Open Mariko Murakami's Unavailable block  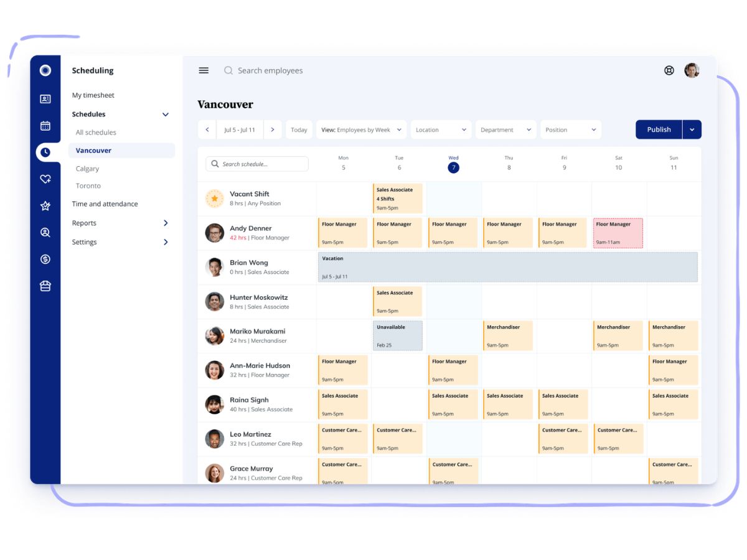(x=398, y=335)
